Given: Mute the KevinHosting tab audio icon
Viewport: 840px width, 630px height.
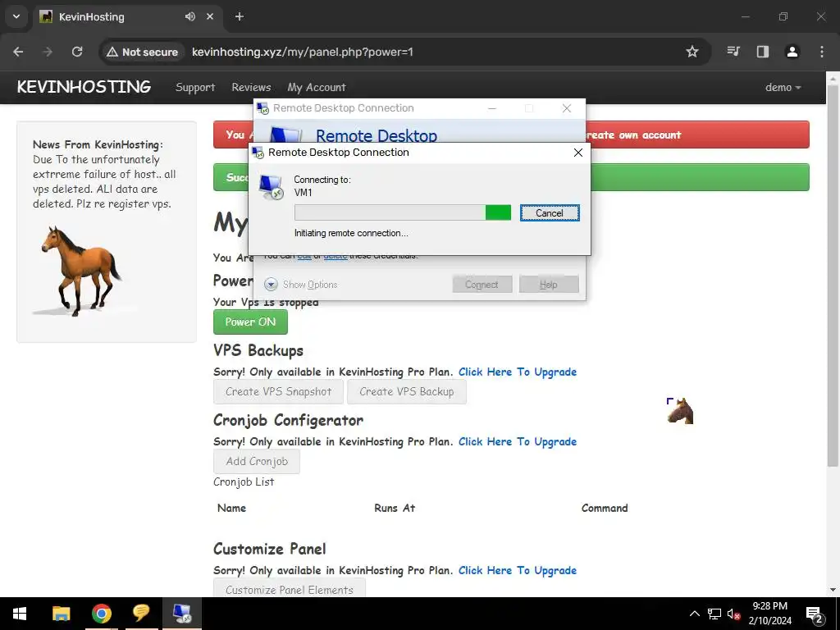Looking at the screenshot, I should pyautogui.click(x=190, y=16).
